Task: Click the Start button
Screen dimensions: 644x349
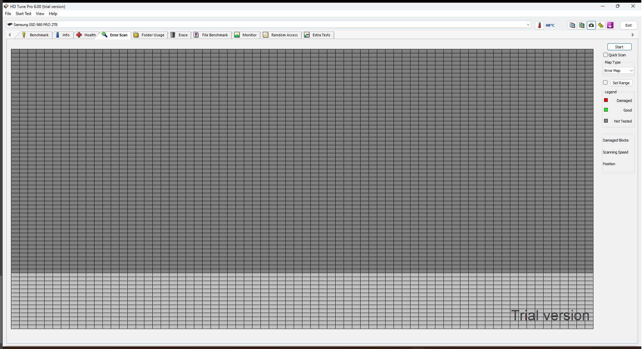Action: (619, 47)
